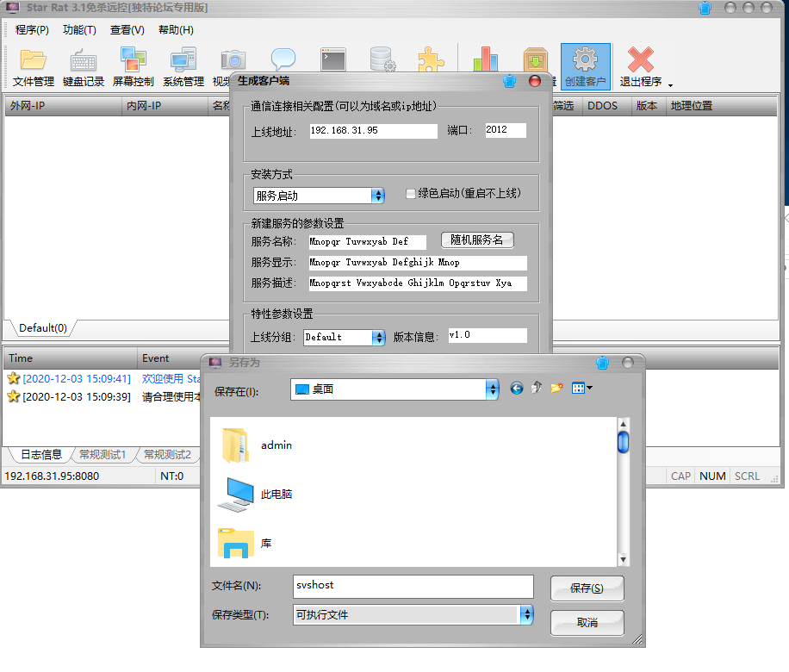Open the 服务启动 install method dropdown
Screen dimensions: 789x672
coord(319,196)
